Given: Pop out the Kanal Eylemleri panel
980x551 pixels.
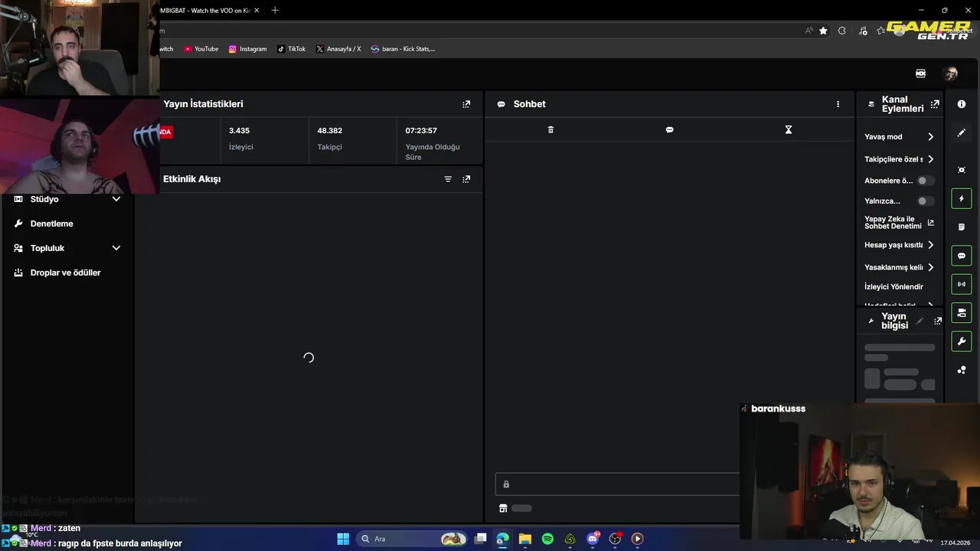Looking at the screenshot, I should [x=935, y=104].
